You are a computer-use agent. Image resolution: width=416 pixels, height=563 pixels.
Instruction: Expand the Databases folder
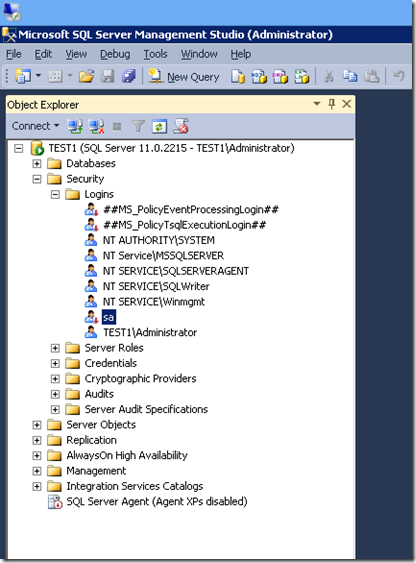tap(37, 164)
